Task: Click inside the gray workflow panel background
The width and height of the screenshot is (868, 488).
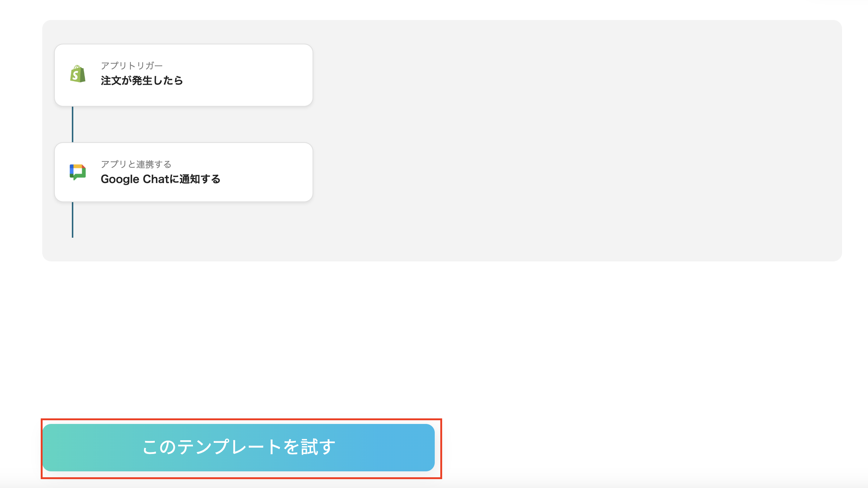Action: pyautogui.click(x=555, y=141)
